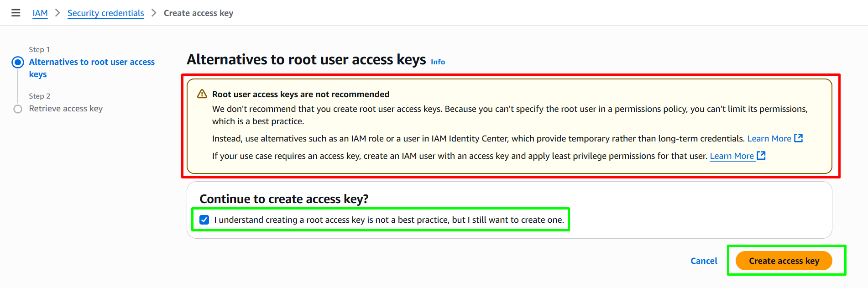Select the Step 2 radio indicator

coord(18,109)
